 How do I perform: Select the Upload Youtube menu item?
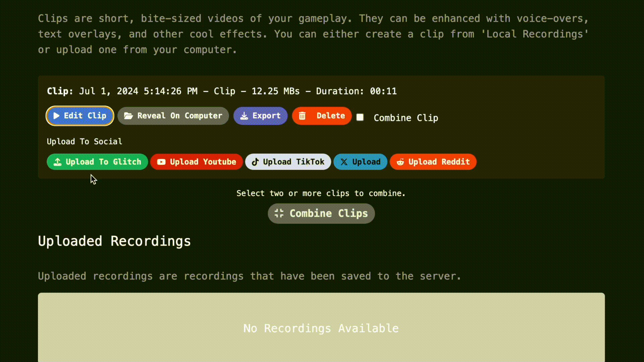pyautogui.click(x=197, y=162)
